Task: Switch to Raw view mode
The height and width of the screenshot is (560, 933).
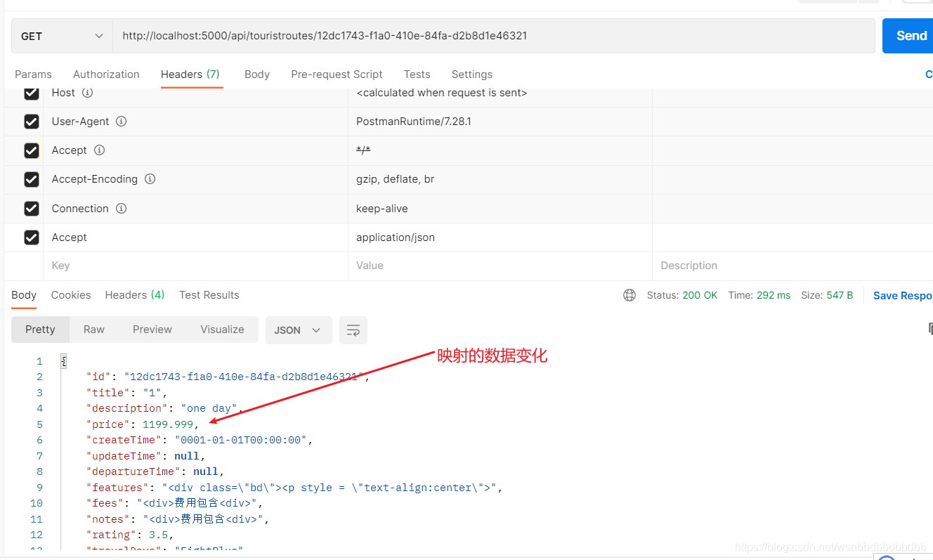Action: point(94,330)
